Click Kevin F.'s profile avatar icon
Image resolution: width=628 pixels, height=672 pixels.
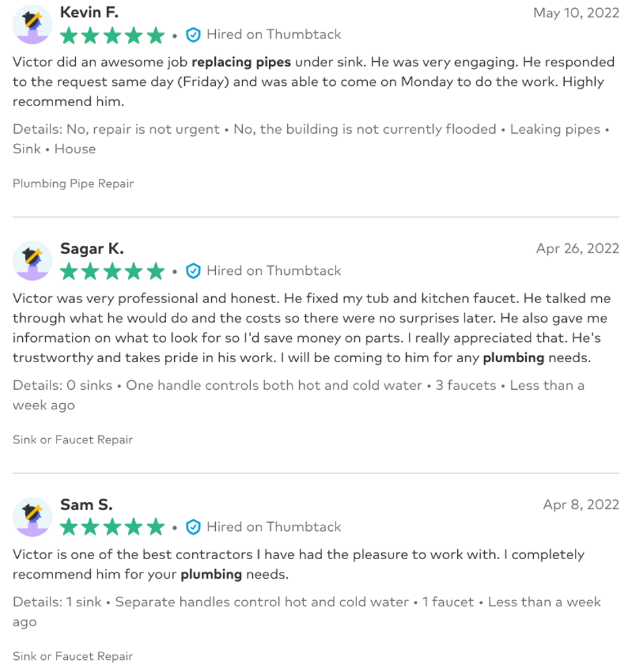point(32,24)
